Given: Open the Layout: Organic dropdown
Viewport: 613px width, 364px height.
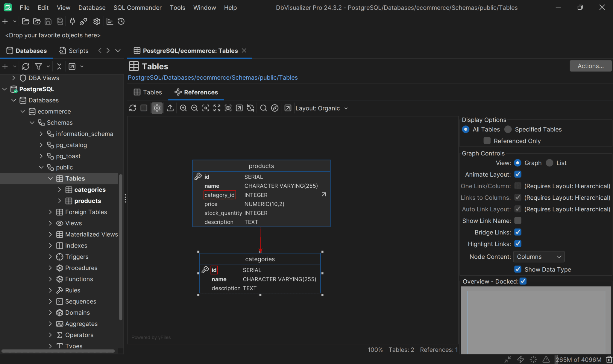Looking at the screenshot, I should point(321,108).
